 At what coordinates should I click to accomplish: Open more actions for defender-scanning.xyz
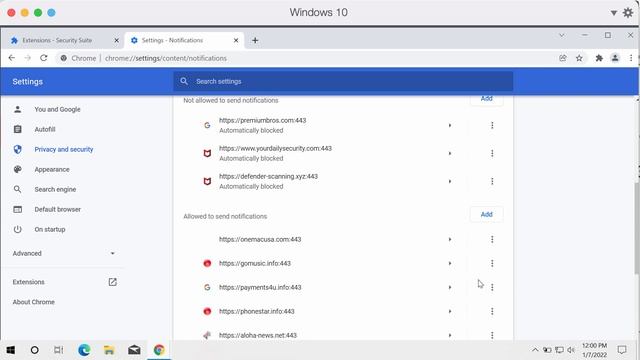tap(492, 181)
